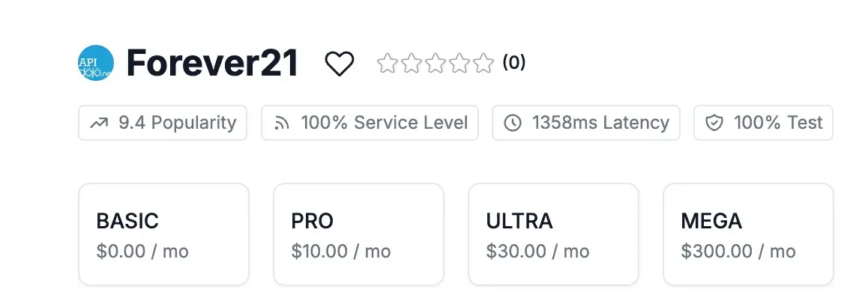Pick the MEGA $300.00 plan
The height and width of the screenshot is (301, 868).
[x=748, y=234]
